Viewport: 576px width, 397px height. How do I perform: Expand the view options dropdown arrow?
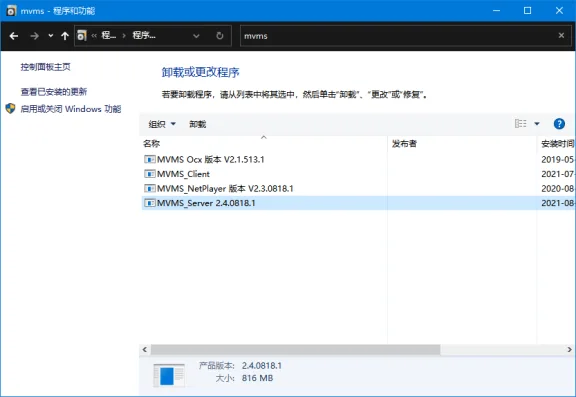coord(537,124)
